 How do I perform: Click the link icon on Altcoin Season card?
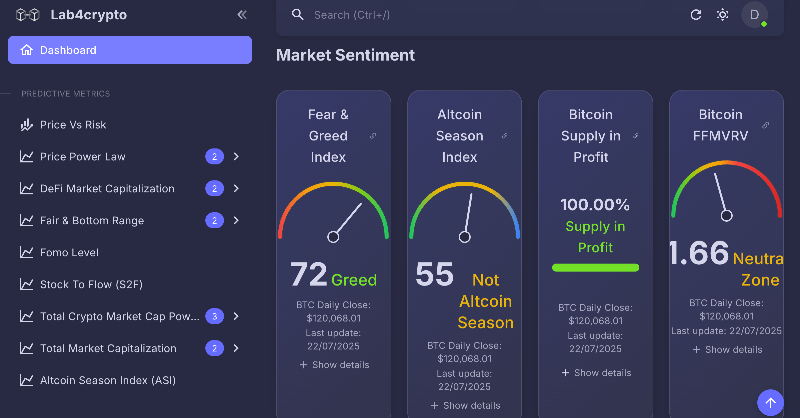pos(504,136)
